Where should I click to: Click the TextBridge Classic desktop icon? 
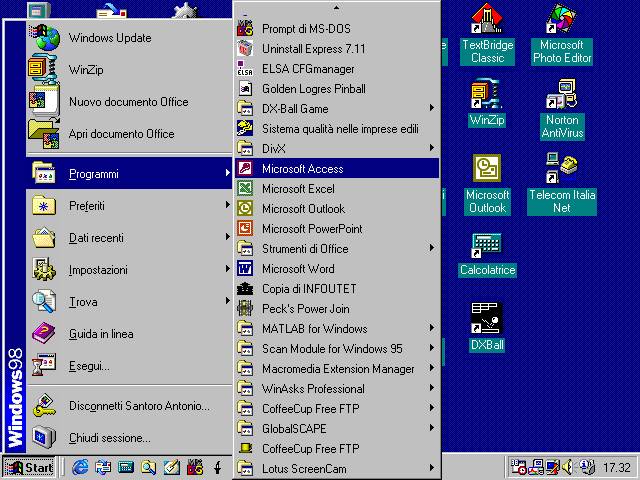[x=487, y=18]
